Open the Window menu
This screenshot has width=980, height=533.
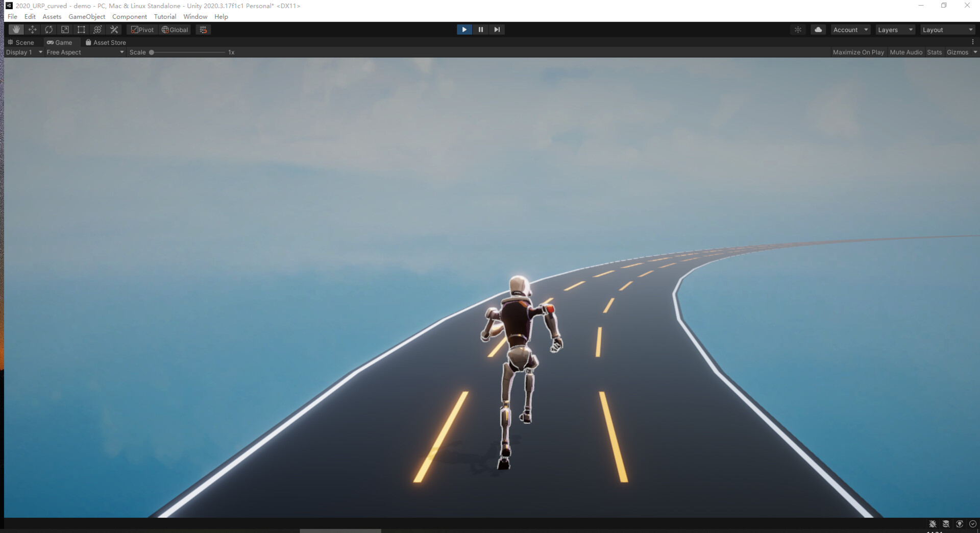coord(195,16)
